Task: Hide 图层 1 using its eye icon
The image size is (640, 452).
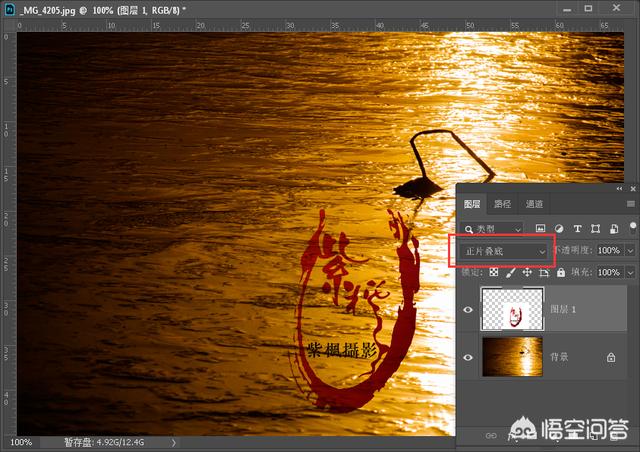Action: tap(468, 310)
